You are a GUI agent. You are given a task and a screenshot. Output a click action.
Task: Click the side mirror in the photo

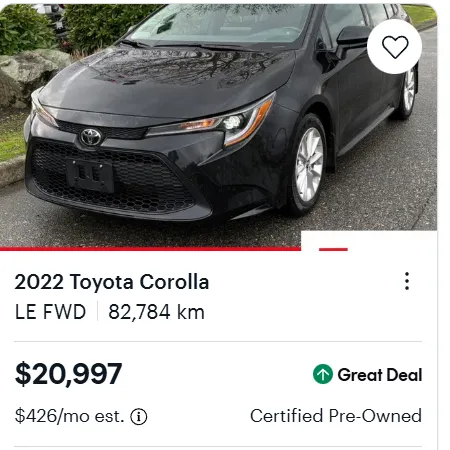point(352,38)
